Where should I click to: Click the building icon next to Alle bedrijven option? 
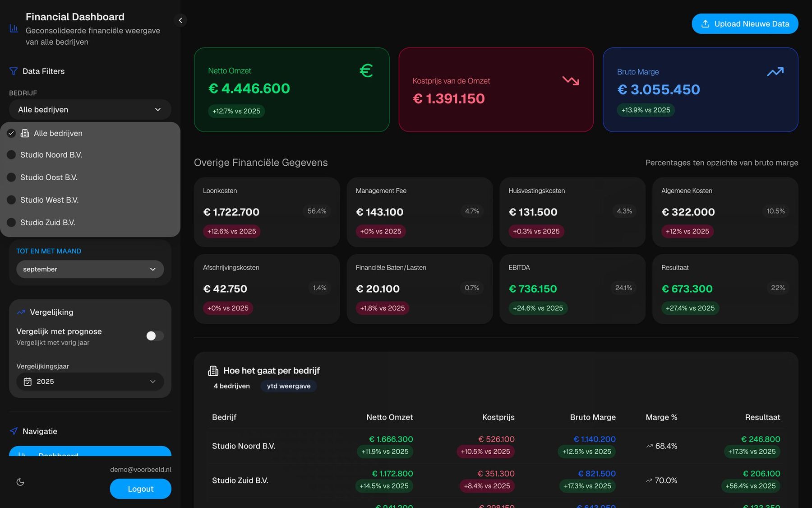tap(25, 133)
